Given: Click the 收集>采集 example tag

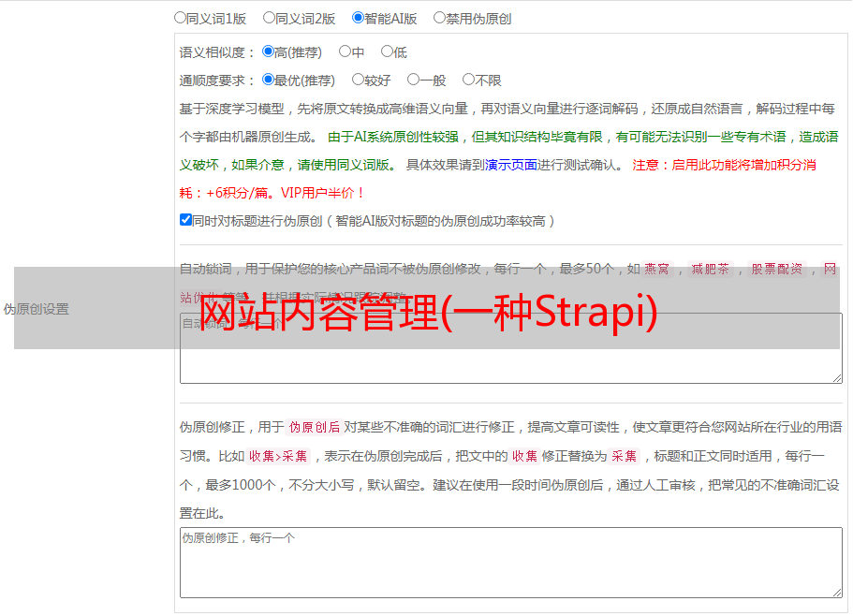Looking at the screenshot, I should 278,456.
